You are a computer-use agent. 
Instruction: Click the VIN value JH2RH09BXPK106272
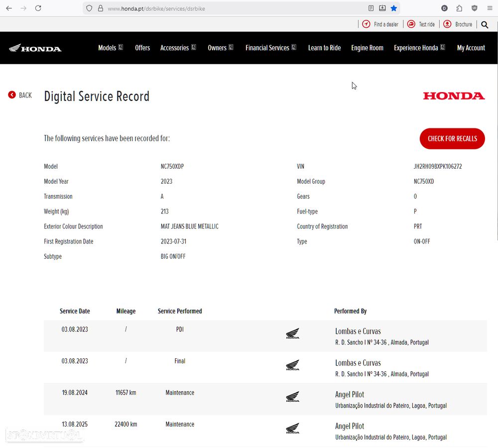pyautogui.click(x=437, y=166)
